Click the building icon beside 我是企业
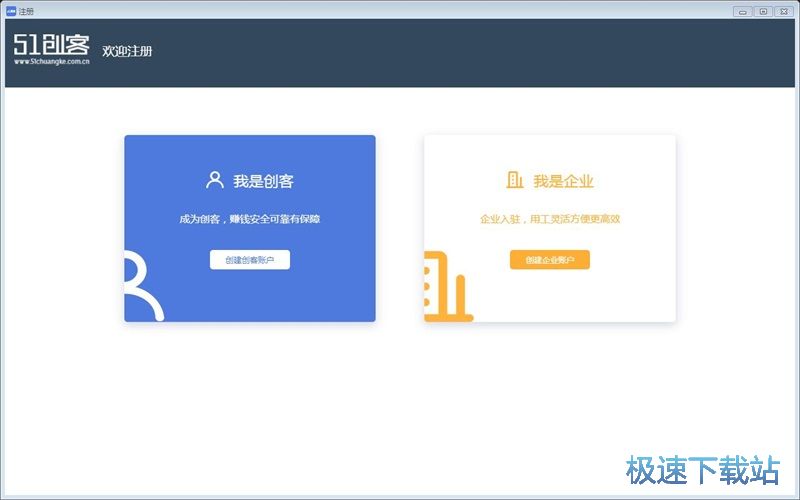 [x=515, y=180]
